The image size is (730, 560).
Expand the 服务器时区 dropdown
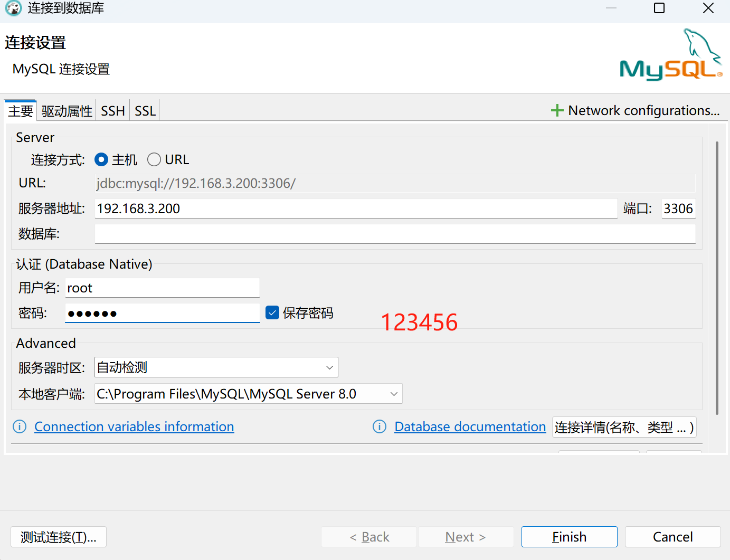329,367
